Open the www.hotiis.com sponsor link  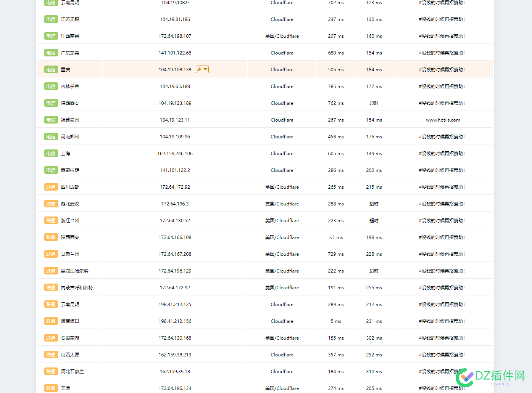point(443,120)
